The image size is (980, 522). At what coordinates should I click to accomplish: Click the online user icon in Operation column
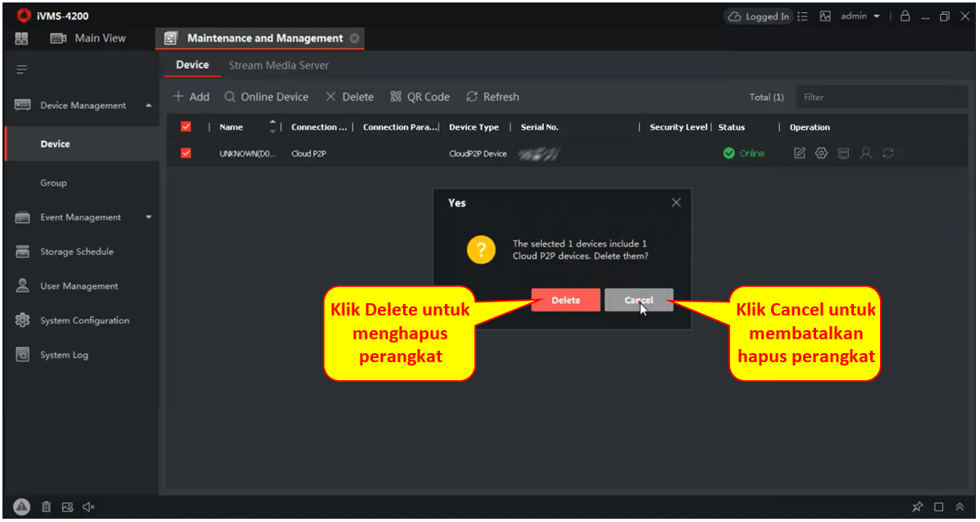pyautogui.click(x=865, y=153)
